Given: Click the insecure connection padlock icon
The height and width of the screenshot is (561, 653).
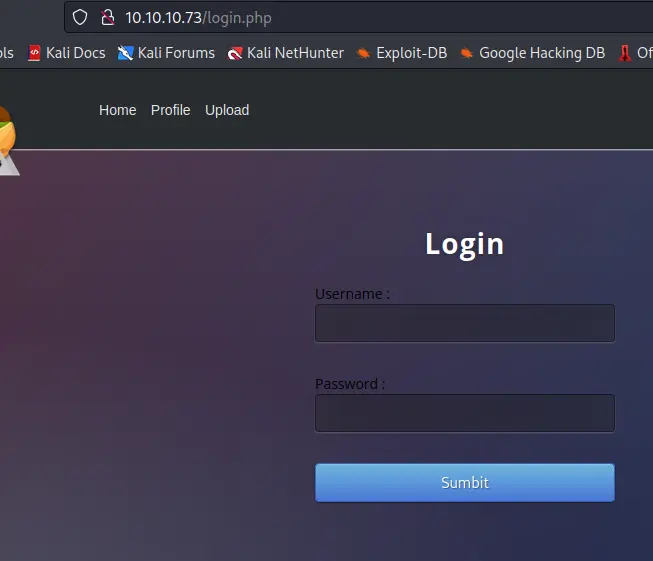Looking at the screenshot, I should [107, 17].
